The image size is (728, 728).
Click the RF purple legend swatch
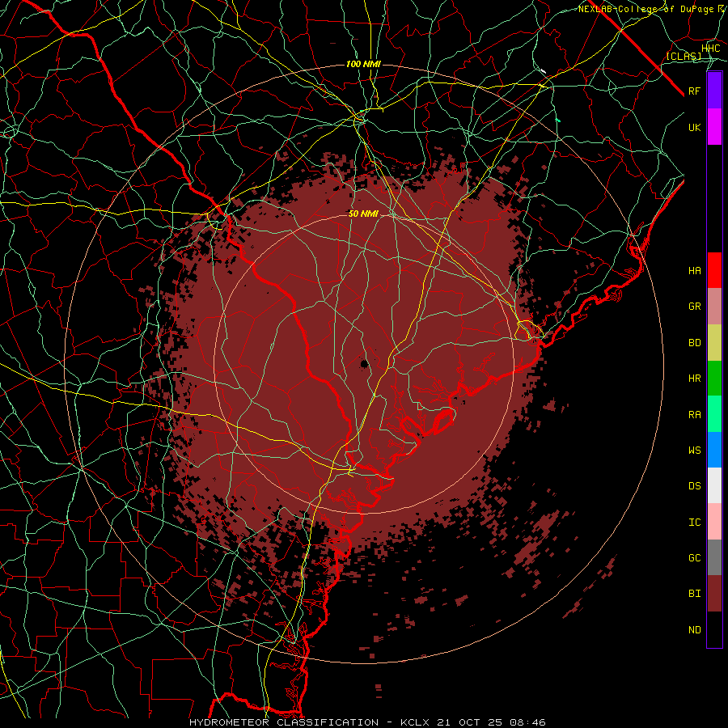pos(714,91)
